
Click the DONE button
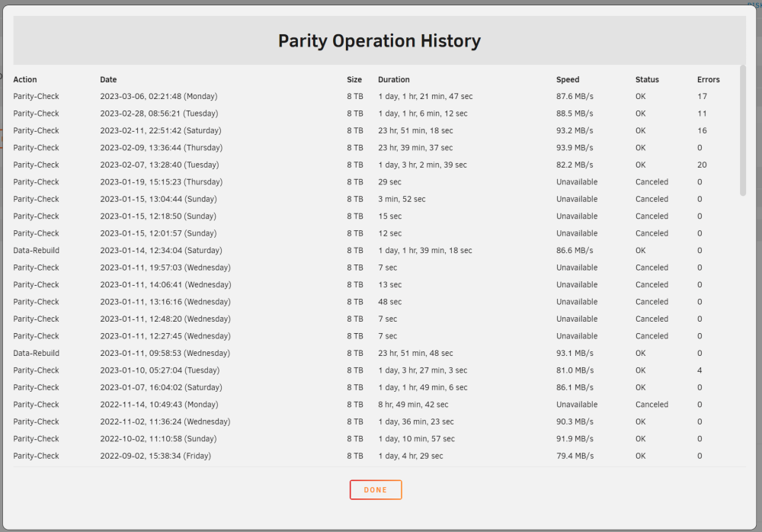coord(376,489)
